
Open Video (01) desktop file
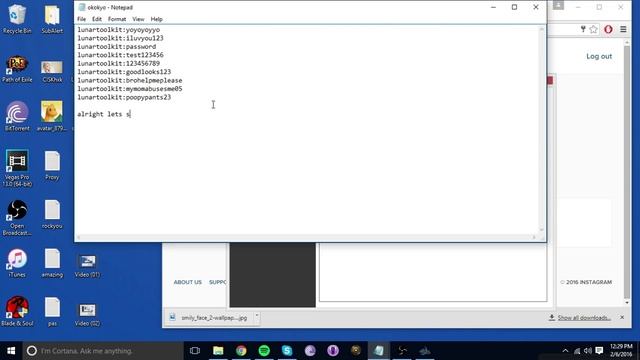(x=87, y=265)
